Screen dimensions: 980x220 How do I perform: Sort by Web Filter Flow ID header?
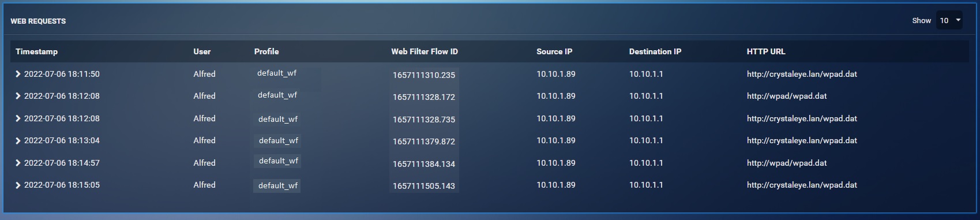425,51
